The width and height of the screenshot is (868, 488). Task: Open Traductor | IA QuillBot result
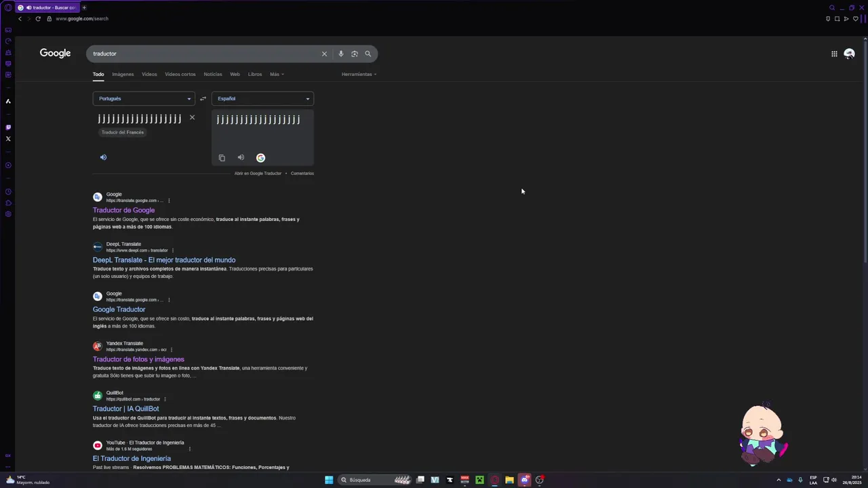click(125, 409)
